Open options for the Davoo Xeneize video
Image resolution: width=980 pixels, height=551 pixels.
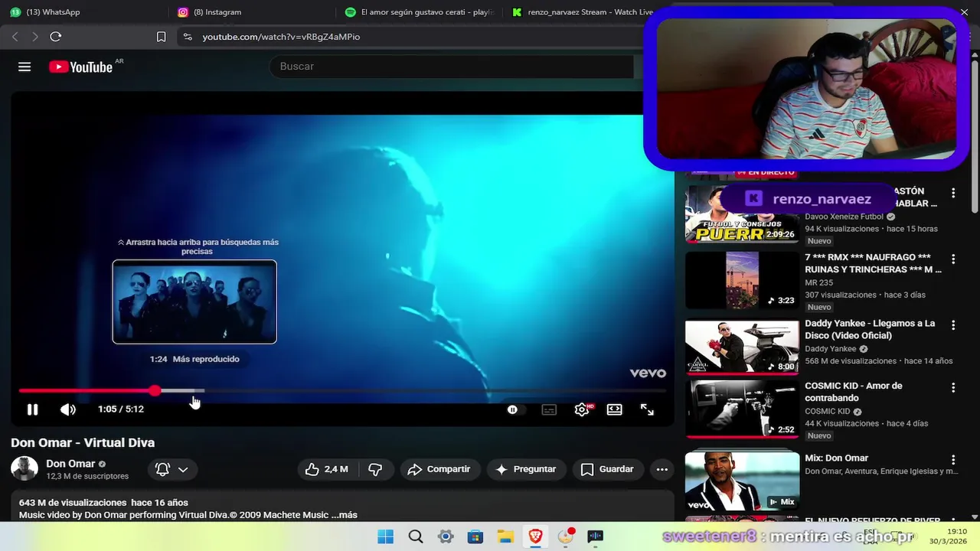953,193
